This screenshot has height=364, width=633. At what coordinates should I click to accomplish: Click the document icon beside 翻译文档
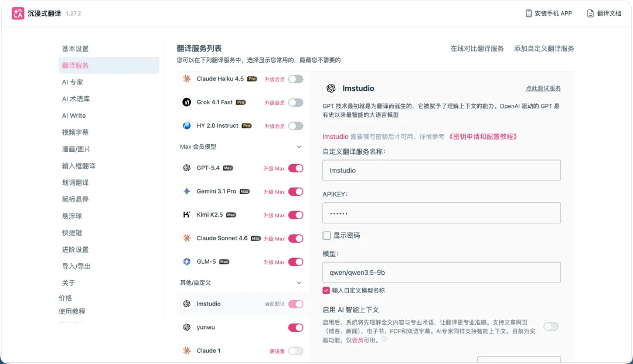click(x=590, y=13)
